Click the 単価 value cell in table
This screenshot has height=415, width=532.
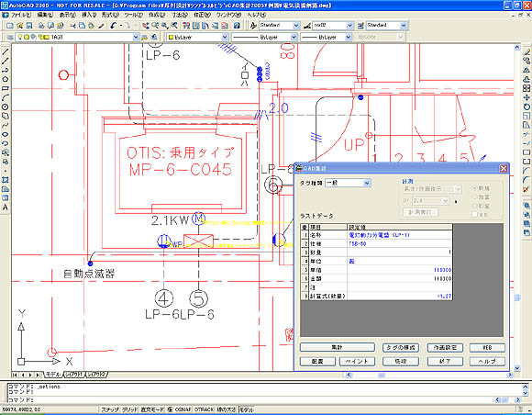click(400, 270)
